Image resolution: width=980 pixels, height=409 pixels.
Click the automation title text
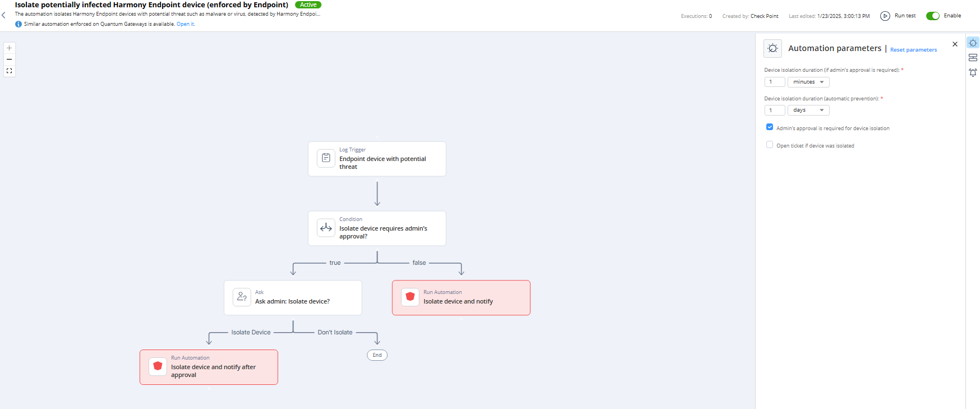point(151,5)
